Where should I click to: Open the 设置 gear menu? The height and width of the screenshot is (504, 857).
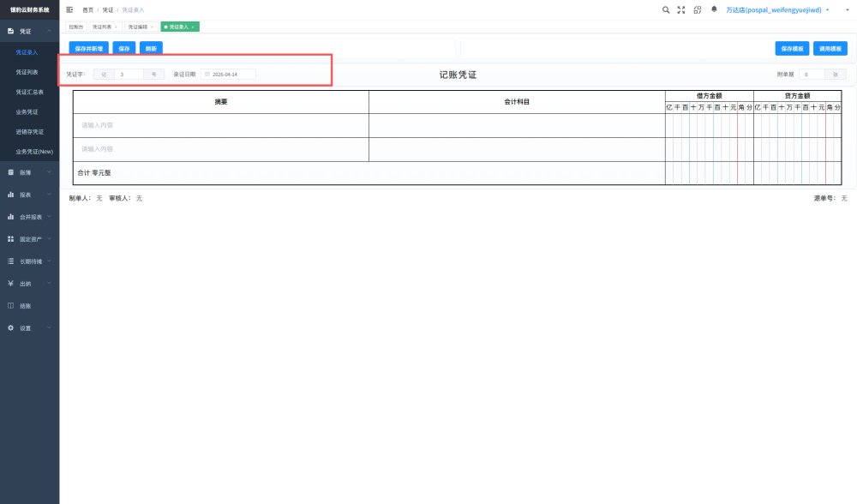29,328
